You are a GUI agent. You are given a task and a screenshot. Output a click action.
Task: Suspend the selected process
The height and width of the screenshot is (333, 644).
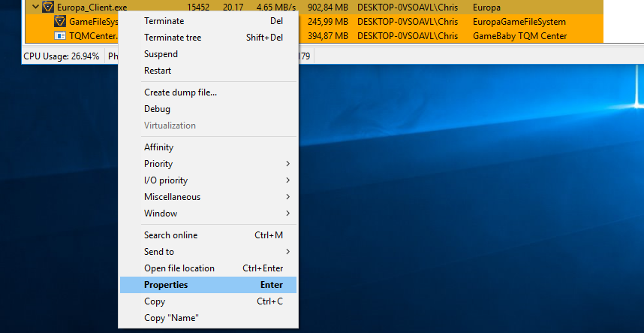pos(208,54)
